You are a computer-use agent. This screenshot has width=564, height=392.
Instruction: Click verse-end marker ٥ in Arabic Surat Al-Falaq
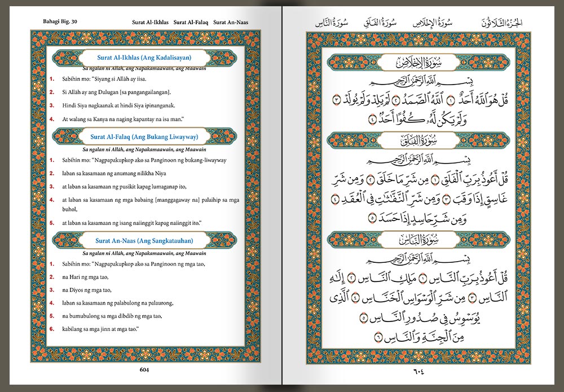[373, 219]
